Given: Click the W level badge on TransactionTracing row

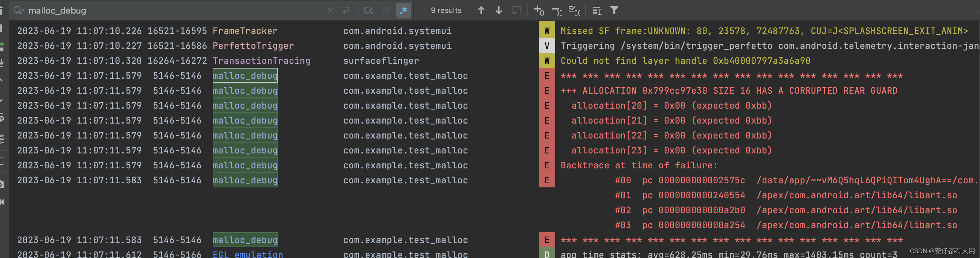Looking at the screenshot, I should [547, 60].
